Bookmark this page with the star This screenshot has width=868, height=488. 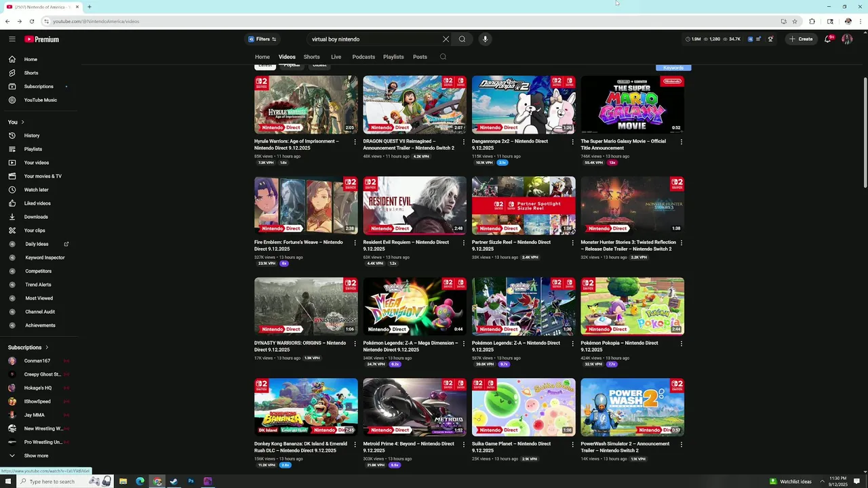point(795,21)
